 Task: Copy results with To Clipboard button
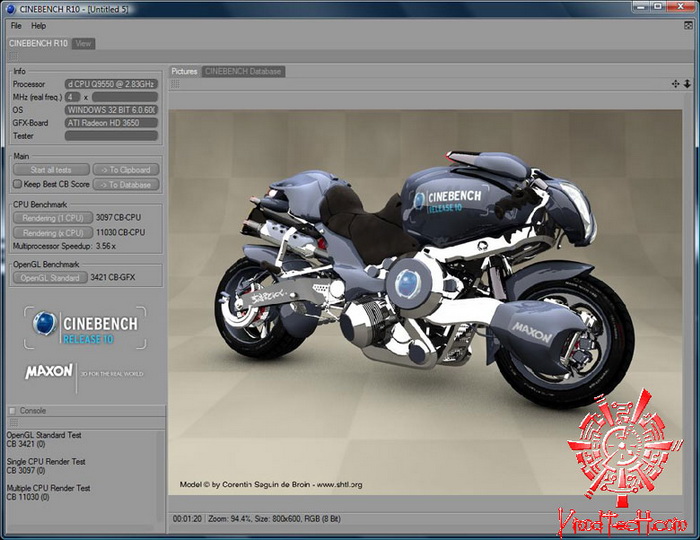[126, 170]
